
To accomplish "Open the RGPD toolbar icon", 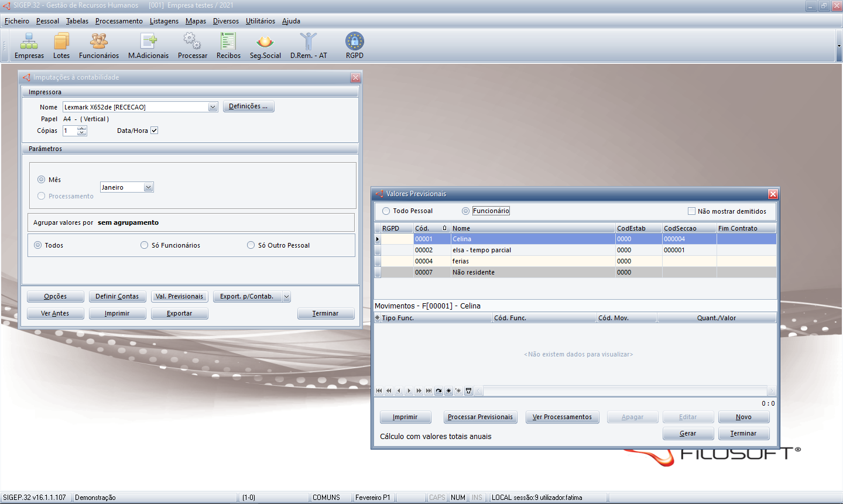I will (x=355, y=46).
